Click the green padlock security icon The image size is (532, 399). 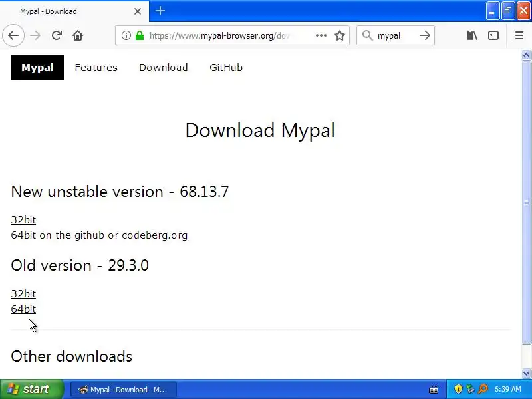coord(140,35)
